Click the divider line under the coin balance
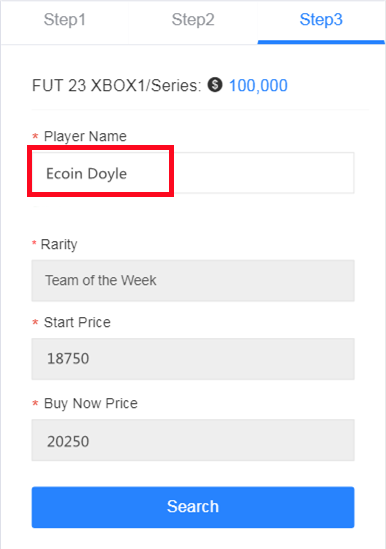Viewport: 386px width, 549px height. coord(200,110)
